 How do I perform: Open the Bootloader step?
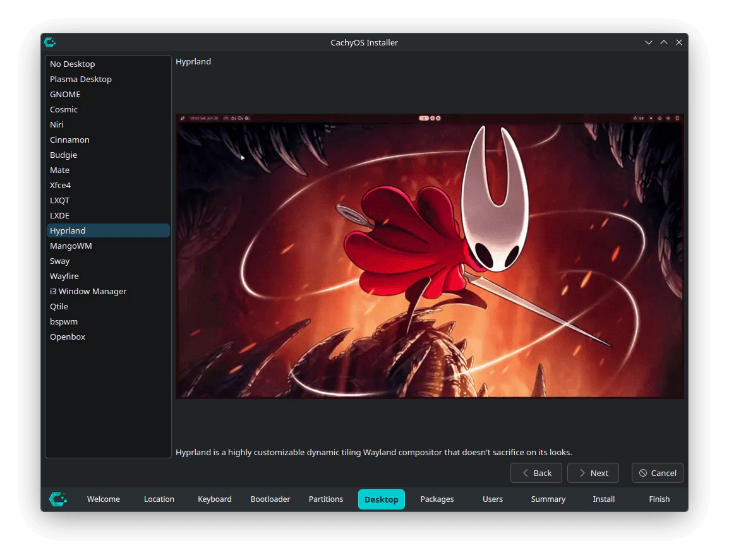click(x=270, y=499)
